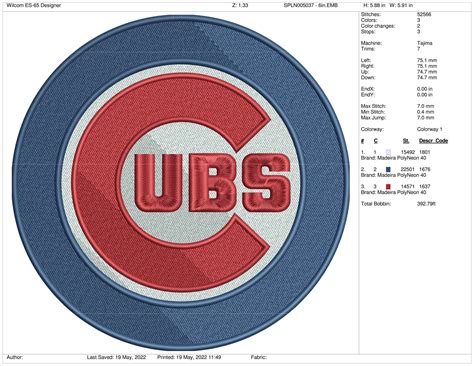This screenshot has width=474, height=366.
Task: Pick the red thread color swatch 1637
Action: click(x=388, y=186)
